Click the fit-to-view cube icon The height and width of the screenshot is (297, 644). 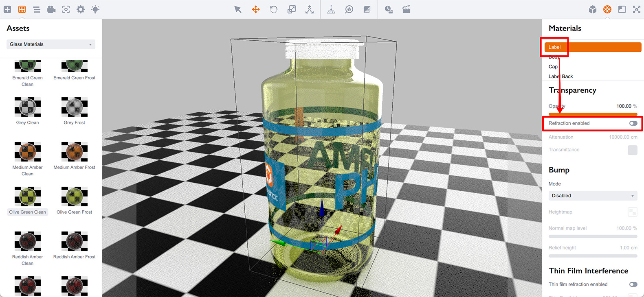point(637,9)
